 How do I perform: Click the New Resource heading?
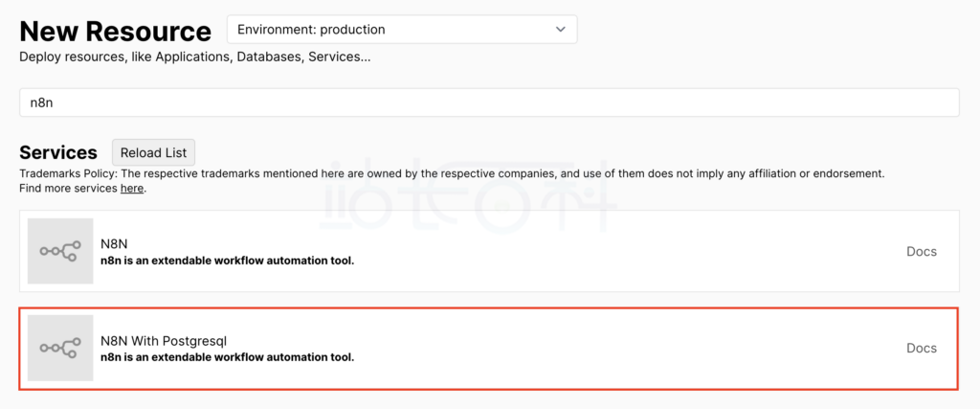coord(116,31)
